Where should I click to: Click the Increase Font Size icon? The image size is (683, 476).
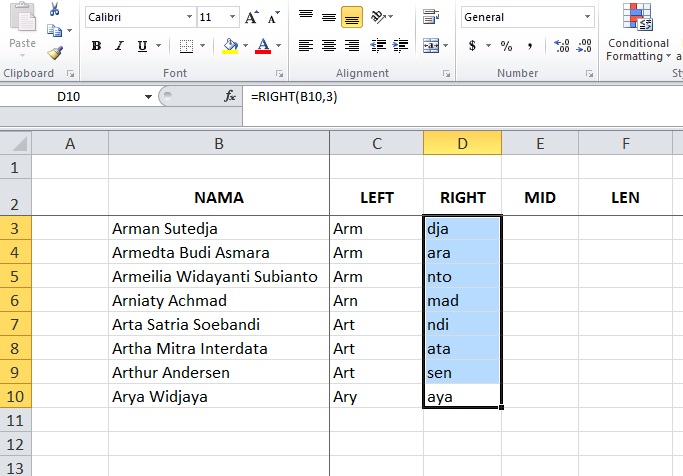[x=251, y=18]
